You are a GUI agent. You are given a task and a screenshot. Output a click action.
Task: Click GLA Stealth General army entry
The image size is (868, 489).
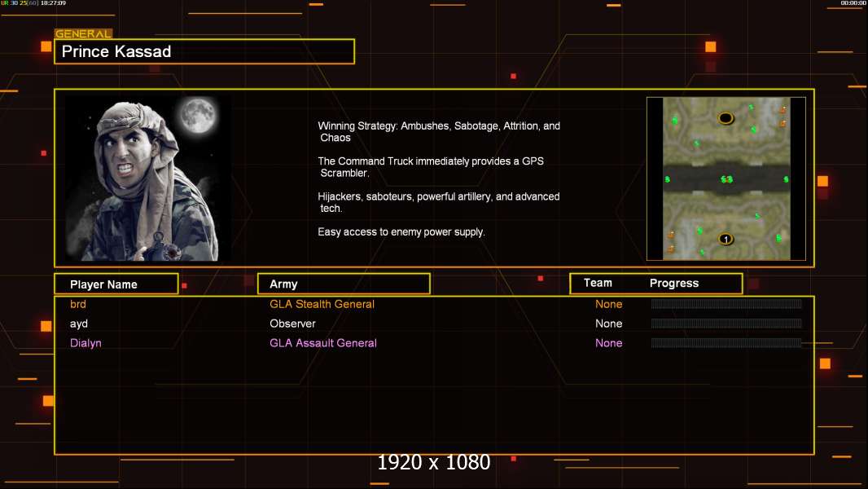coord(322,304)
